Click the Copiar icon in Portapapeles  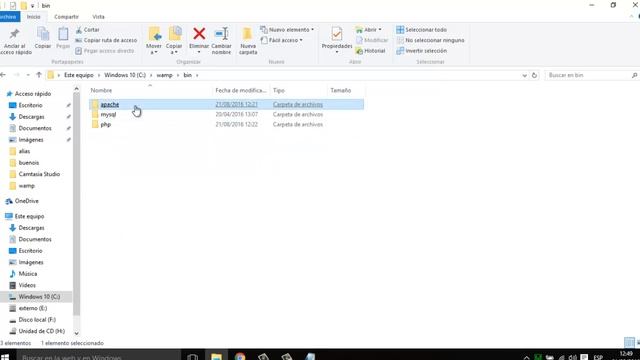(x=43, y=34)
